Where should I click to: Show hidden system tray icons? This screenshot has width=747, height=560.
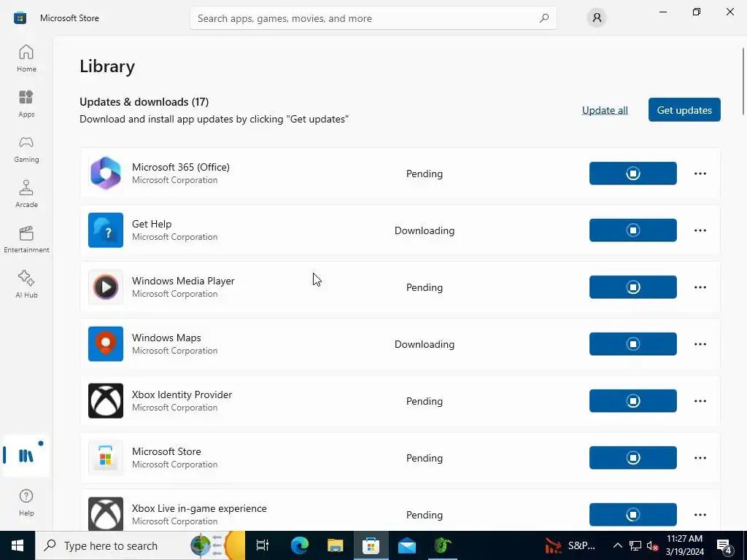coord(617,545)
